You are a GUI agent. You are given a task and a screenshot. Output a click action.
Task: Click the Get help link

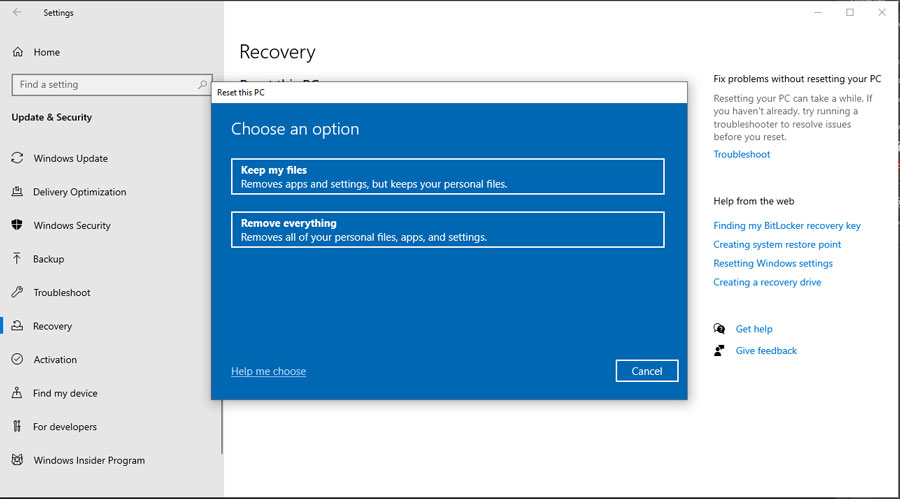click(x=754, y=329)
